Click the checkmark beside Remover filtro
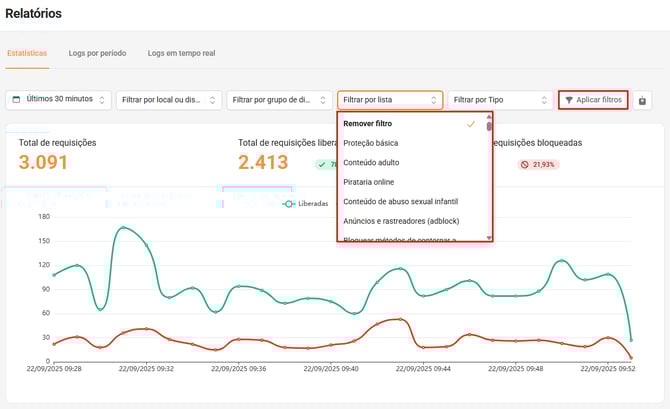The image size is (670, 409). [x=471, y=124]
